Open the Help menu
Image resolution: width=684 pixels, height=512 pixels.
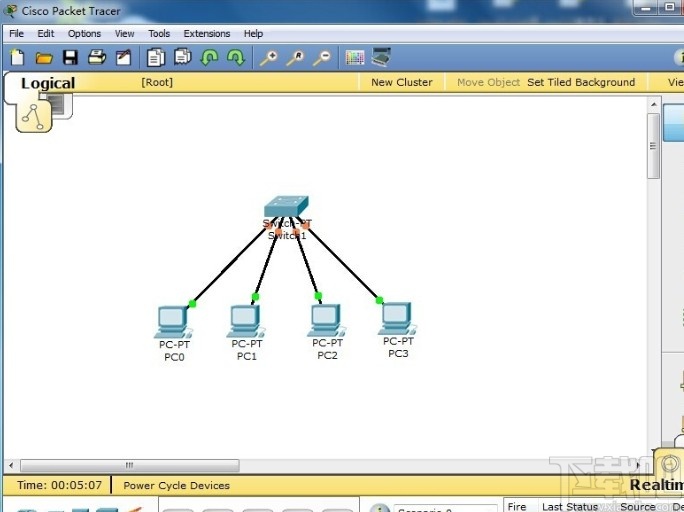tap(253, 34)
